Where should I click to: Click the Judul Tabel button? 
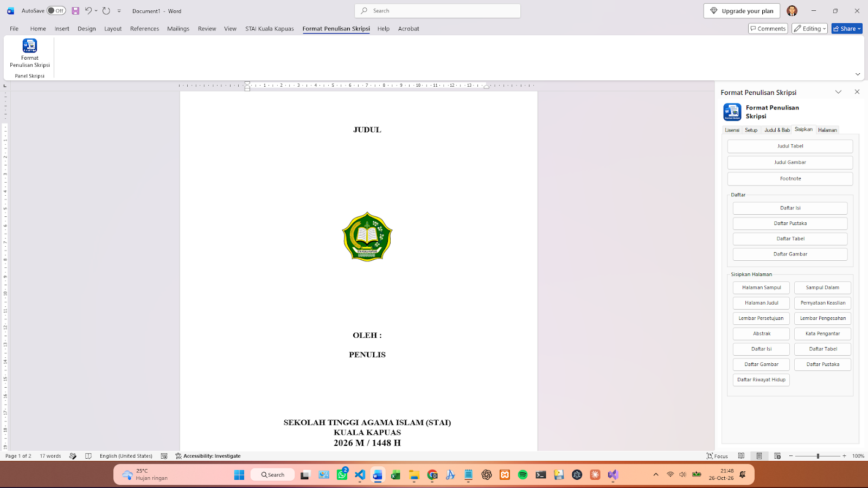(790, 146)
